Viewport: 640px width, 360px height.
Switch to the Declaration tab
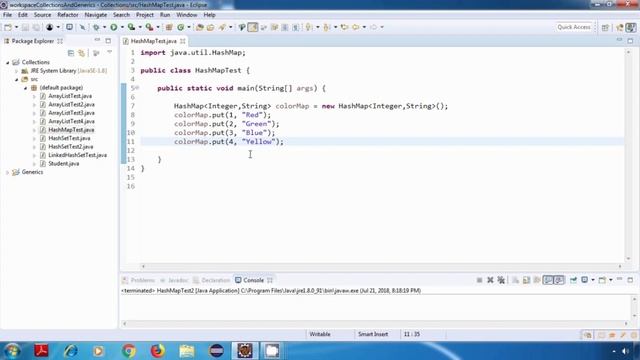(x=212, y=280)
